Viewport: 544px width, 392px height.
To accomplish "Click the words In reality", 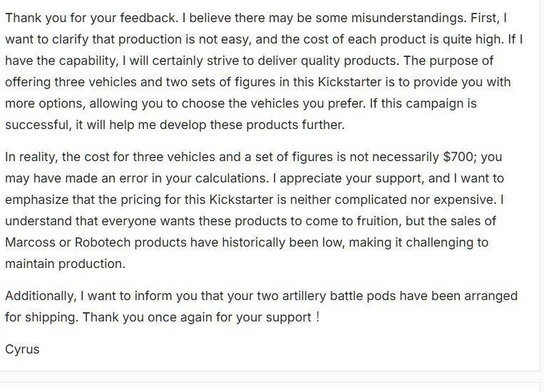I will (x=31, y=157).
